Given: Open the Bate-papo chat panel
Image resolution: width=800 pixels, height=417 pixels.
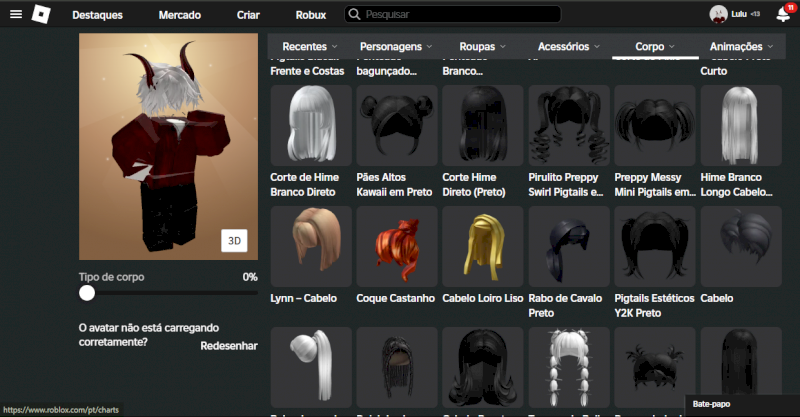Looking at the screenshot, I should [x=742, y=404].
